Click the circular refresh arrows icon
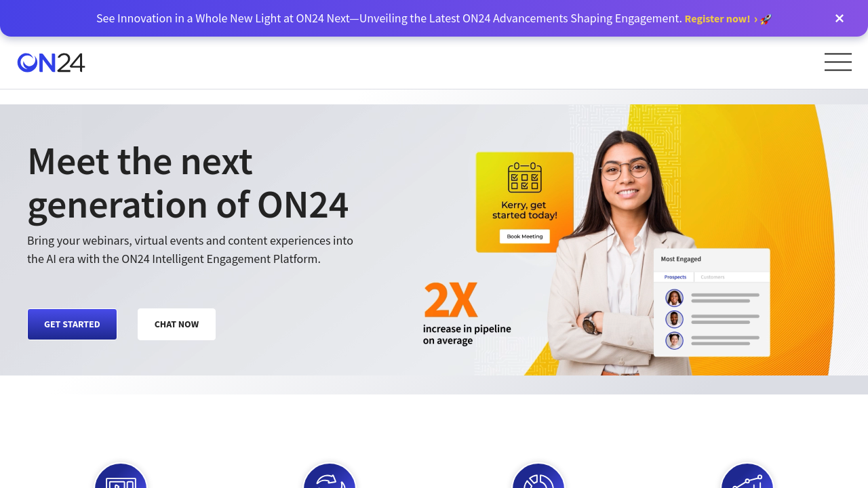The image size is (868, 488). [x=330, y=476]
